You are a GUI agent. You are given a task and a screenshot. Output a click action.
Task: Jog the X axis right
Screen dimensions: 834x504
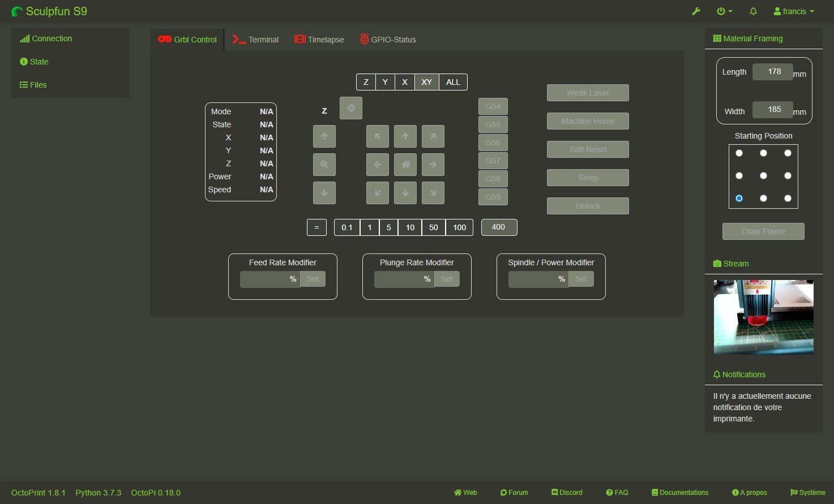(433, 165)
